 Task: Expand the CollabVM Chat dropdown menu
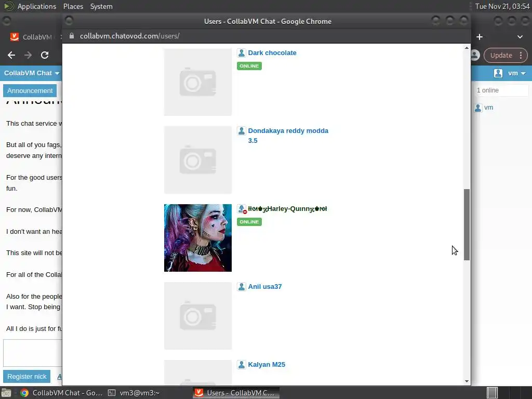[32, 73]
